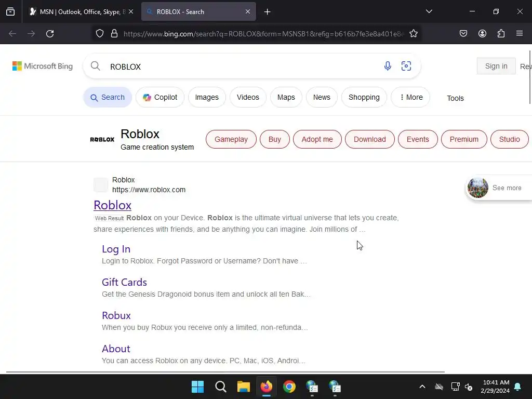This screenshot has width=532, height=399.
Task: Close the MSN Outlook tab
Action: pos(131,11)
